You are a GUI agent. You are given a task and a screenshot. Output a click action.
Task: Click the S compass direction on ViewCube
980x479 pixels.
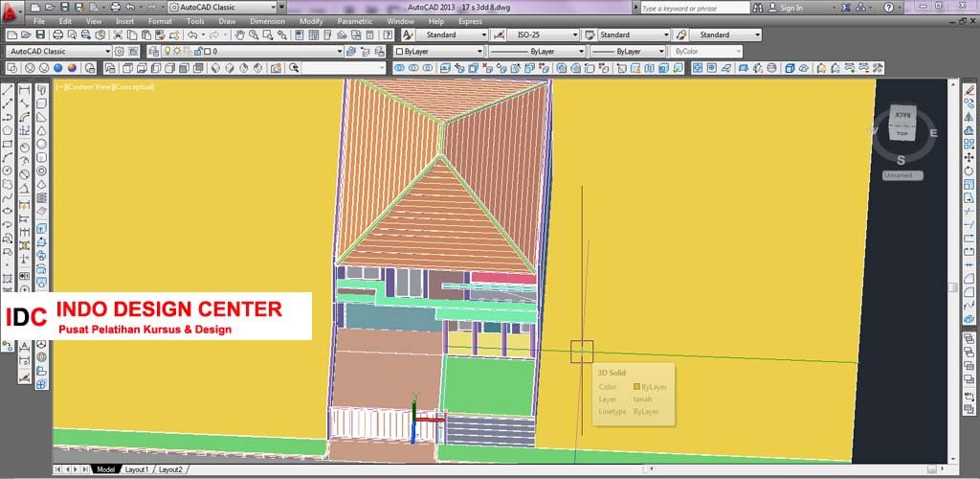[x=901, y=160]
